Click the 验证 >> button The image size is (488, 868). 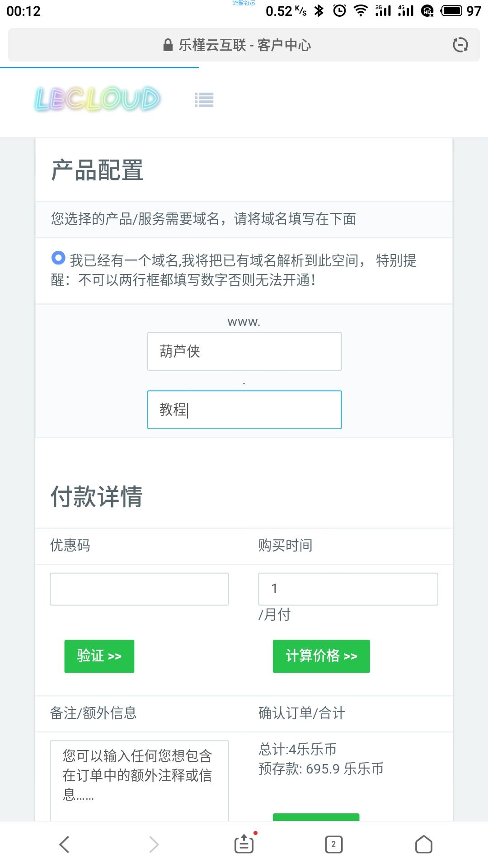coord(99,656)
